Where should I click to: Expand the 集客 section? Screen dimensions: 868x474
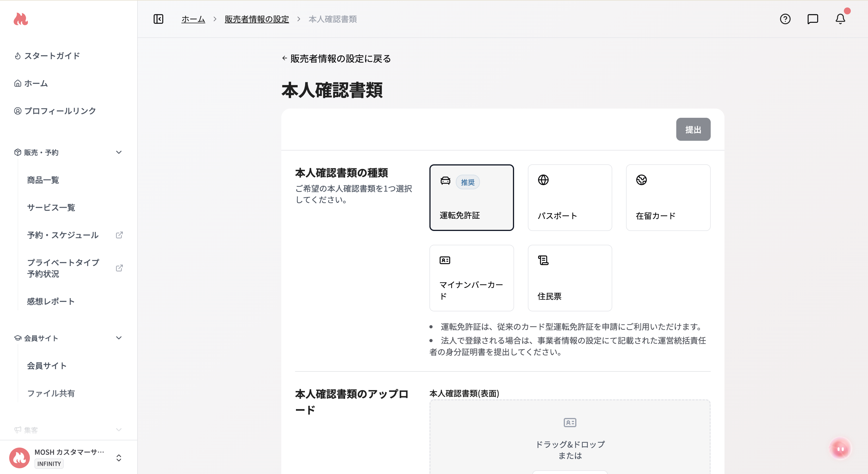[119, 430]
